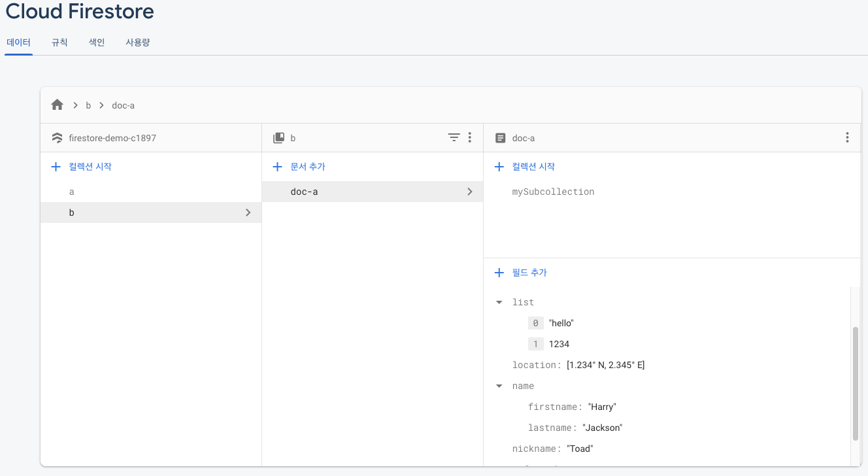Image resolution: width=868 pixels, height=476 pixels.
Task: Click list index 0 badge
Action: pyautogui.click(x=536, y=323)
